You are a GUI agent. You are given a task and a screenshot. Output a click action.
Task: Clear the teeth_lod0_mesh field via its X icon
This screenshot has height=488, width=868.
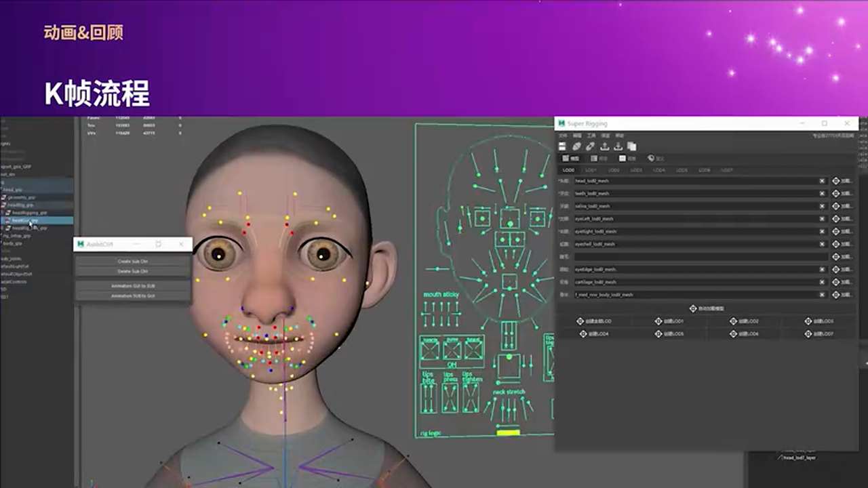[x=821, y=193]
